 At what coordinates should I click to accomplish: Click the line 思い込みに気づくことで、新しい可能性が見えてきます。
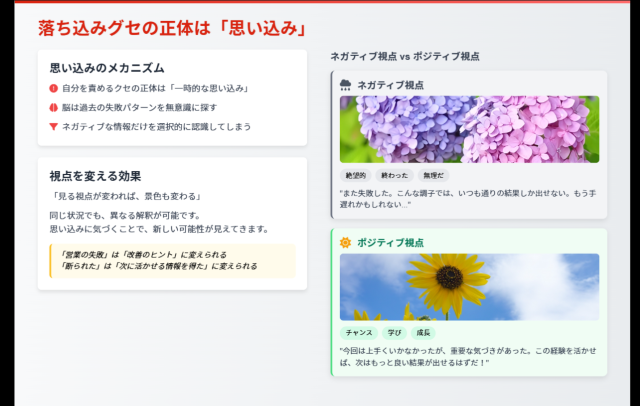pos(159,229)
